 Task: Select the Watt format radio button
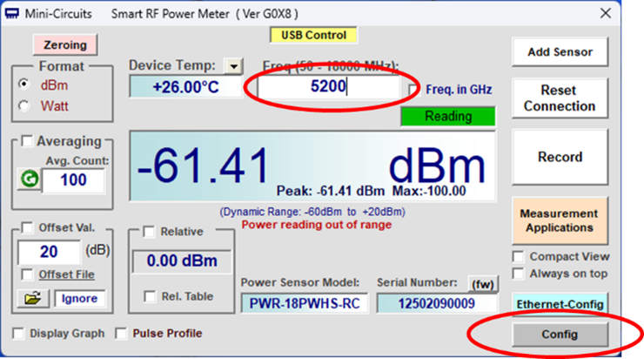pyautogui.click(x=24, y=105)
